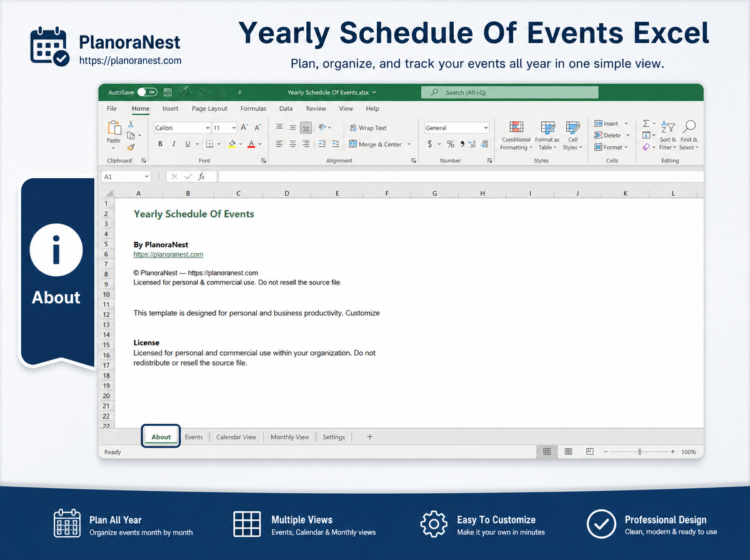Switch to the Review tab
Screen dimensions: 750x560
(x=316, y=109)
